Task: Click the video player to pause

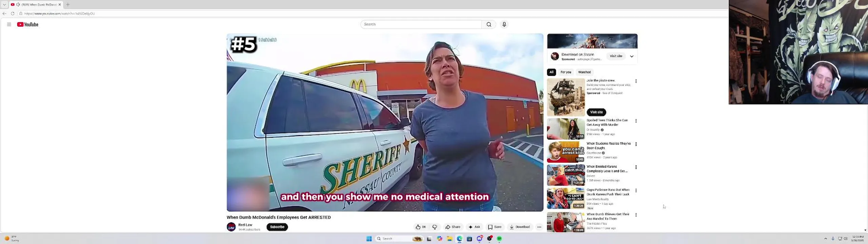Action: pos(385,122)
